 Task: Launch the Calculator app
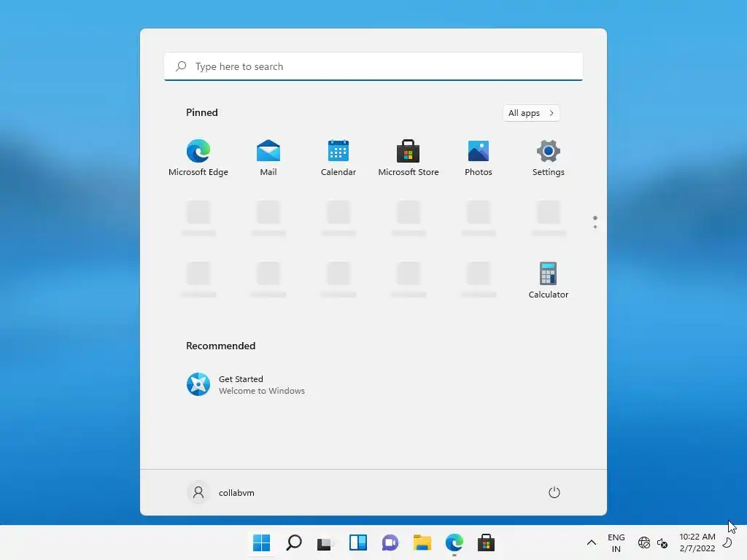[x=549, y=280]
